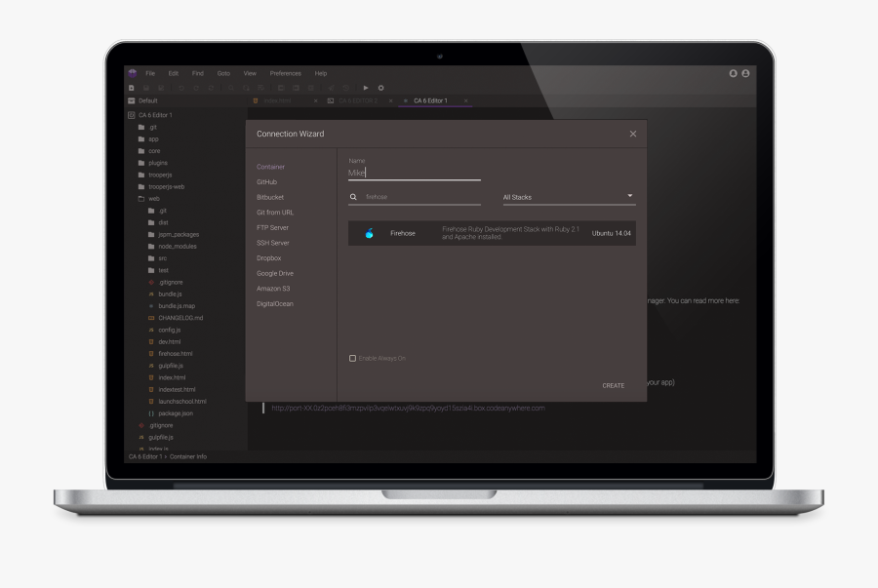Image resolution: width=878 pixels, height=588 pixels.
Task: Select GitHub in Connection Wizard sidebar
Action: (x=267, y=182)
